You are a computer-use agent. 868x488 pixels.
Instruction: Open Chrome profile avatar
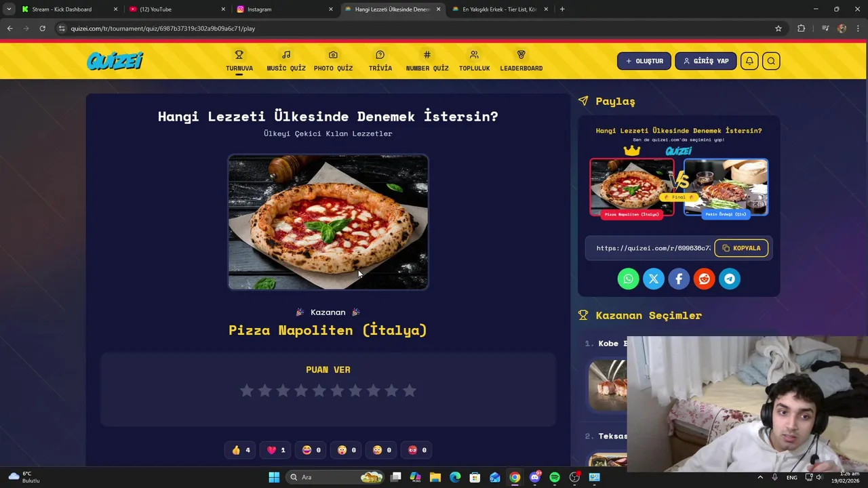(842, 28)
